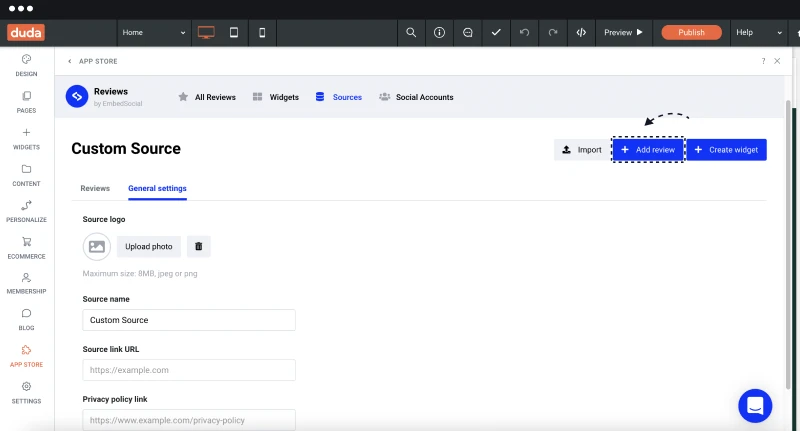This screenshot has width=800, height=431.
Task: Open the All Reviews menu item
Action: (x=207, y=97)
